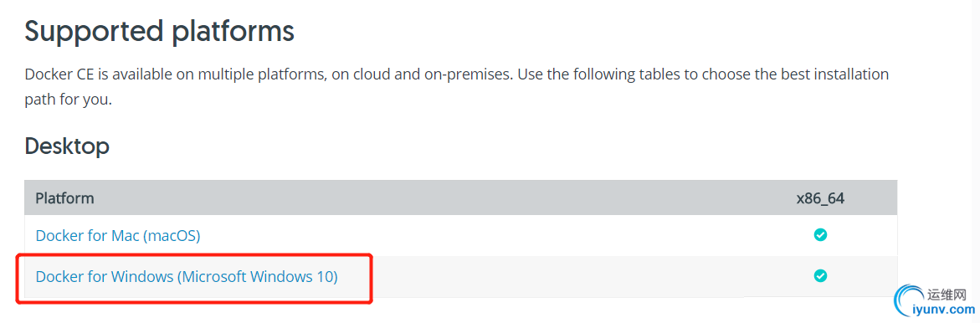
Task: Click the Supported platforms heading
Action: click(x=159, y=31)
